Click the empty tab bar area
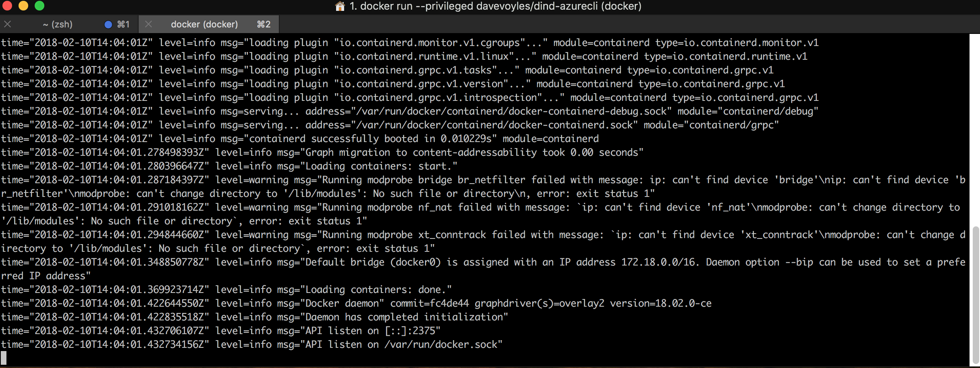 tap(629, 24)
